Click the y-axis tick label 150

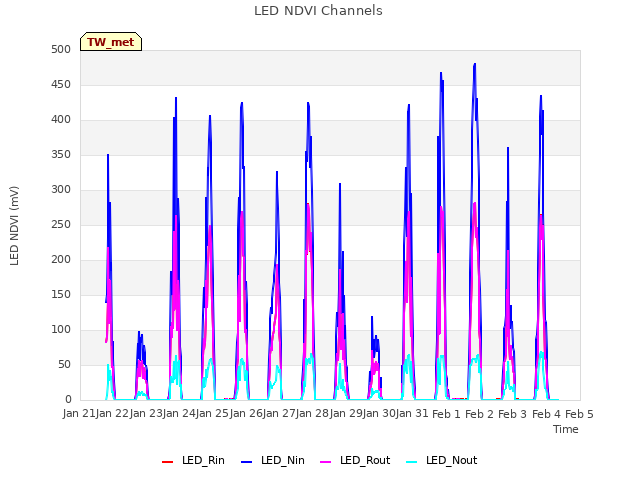click(61, 295)
